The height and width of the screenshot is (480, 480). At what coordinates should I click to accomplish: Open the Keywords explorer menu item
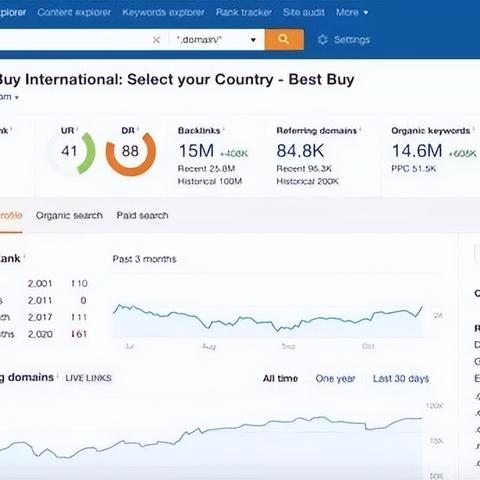tap(163, 12)
